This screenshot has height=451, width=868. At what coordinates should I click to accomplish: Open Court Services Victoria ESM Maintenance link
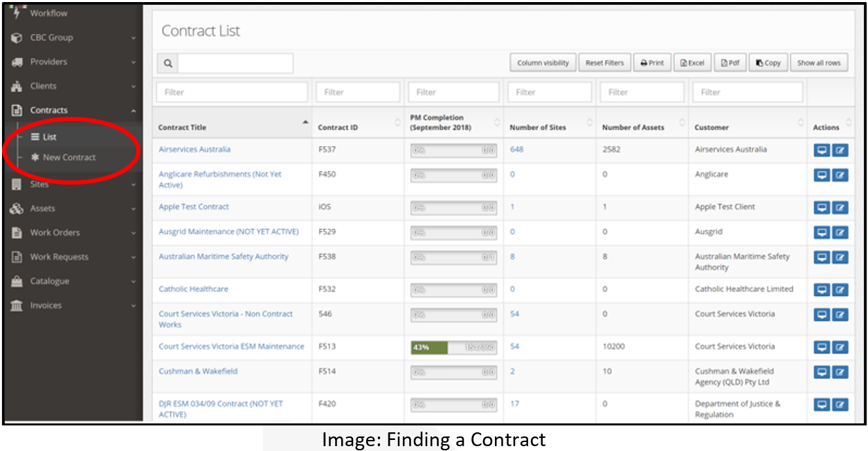point(231,347)
